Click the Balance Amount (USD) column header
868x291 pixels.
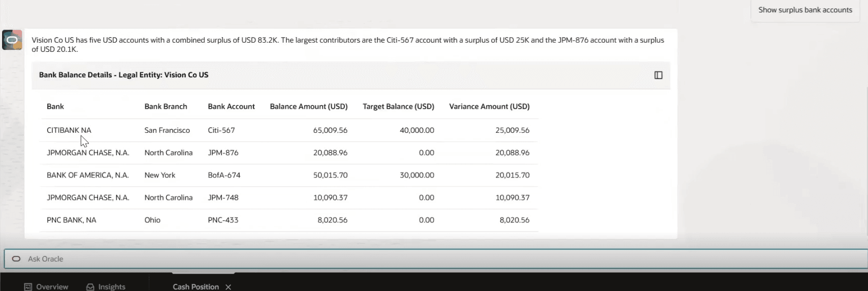(x=309, y=106)
